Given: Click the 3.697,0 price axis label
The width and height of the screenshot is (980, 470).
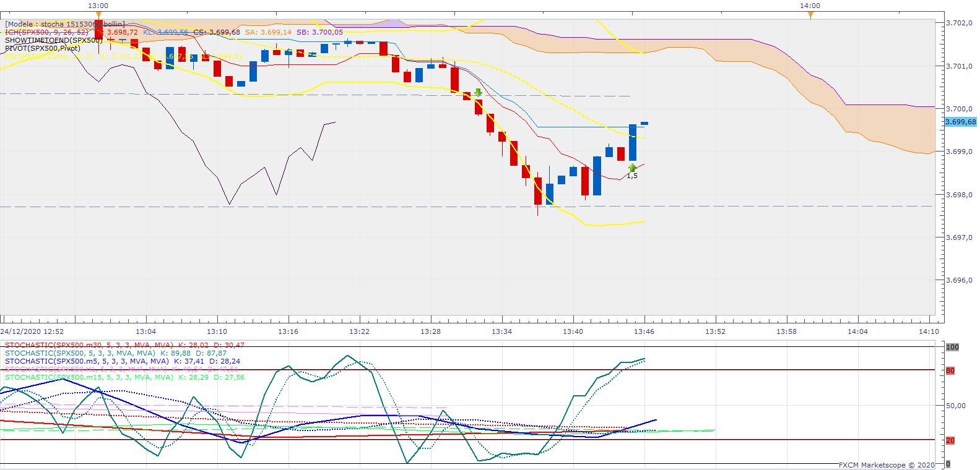Looking at the screenshot, I should (x=960, y=237).
